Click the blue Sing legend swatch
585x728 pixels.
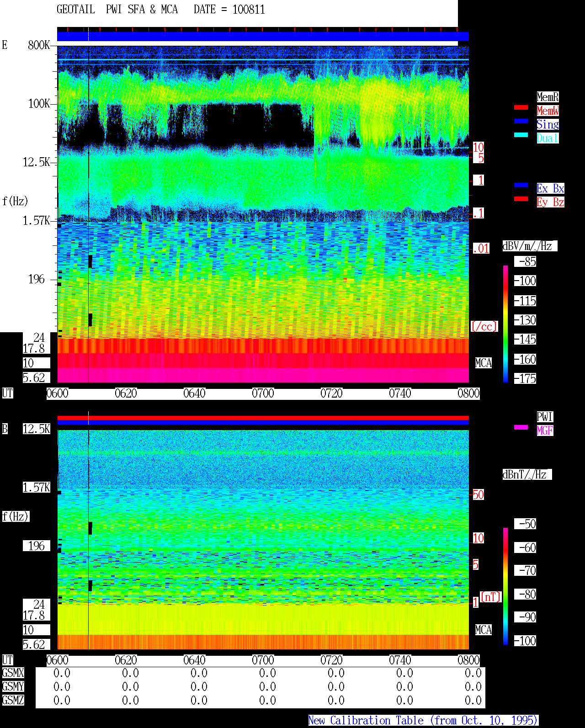(521, 121)
